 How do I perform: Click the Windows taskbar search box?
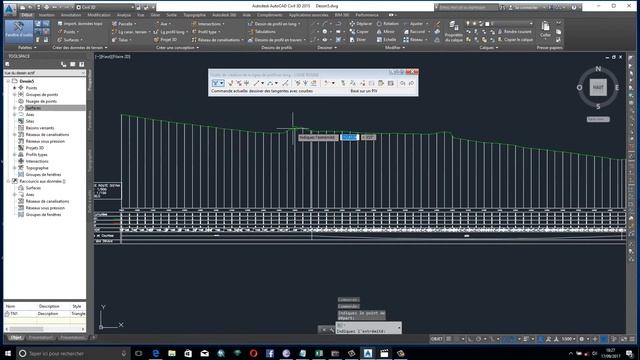coord(73,353)
